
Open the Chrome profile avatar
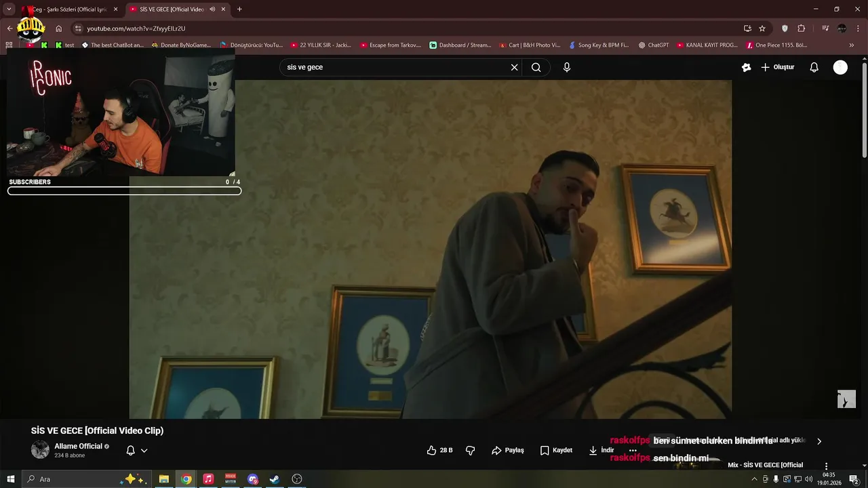point(842,28)
